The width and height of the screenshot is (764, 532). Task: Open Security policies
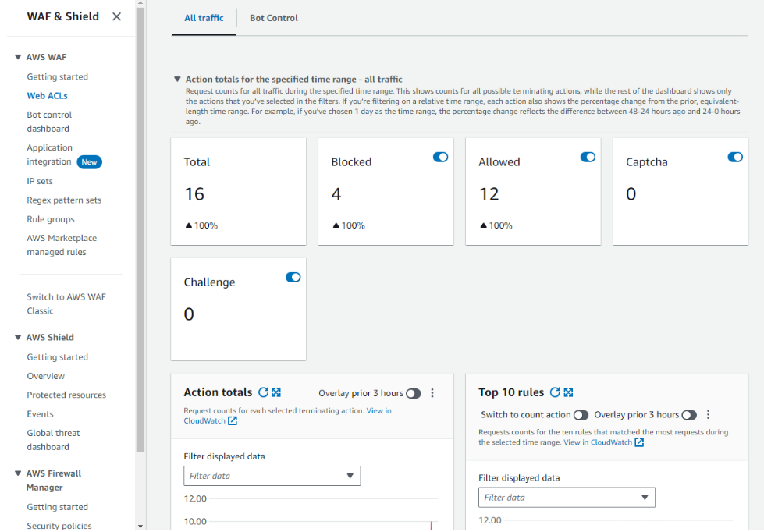(x=59, y=526)
